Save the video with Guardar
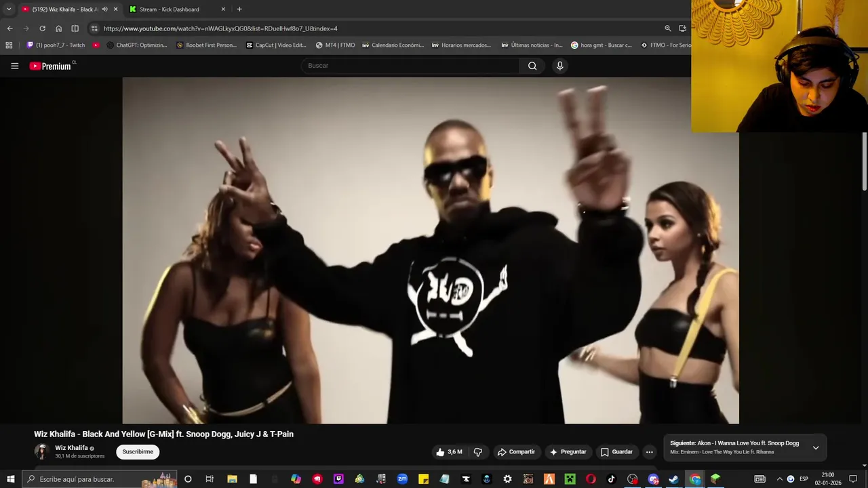 [616, 452]
